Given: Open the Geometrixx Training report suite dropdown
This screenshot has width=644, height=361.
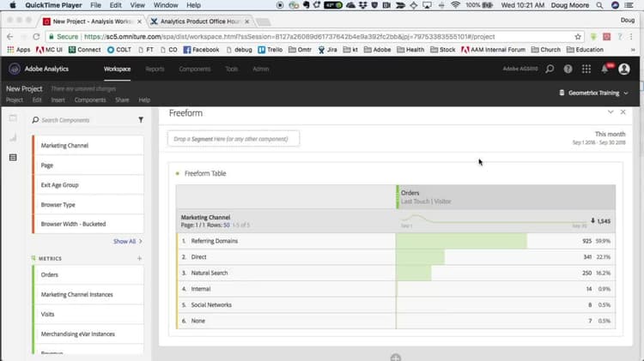Looking at the screenshot, I should 594,93.
